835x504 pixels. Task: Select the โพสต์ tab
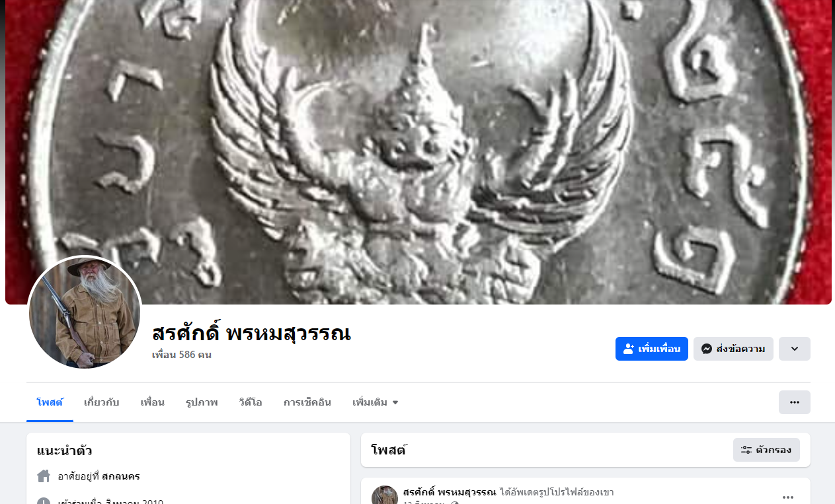tap(50, 402)
